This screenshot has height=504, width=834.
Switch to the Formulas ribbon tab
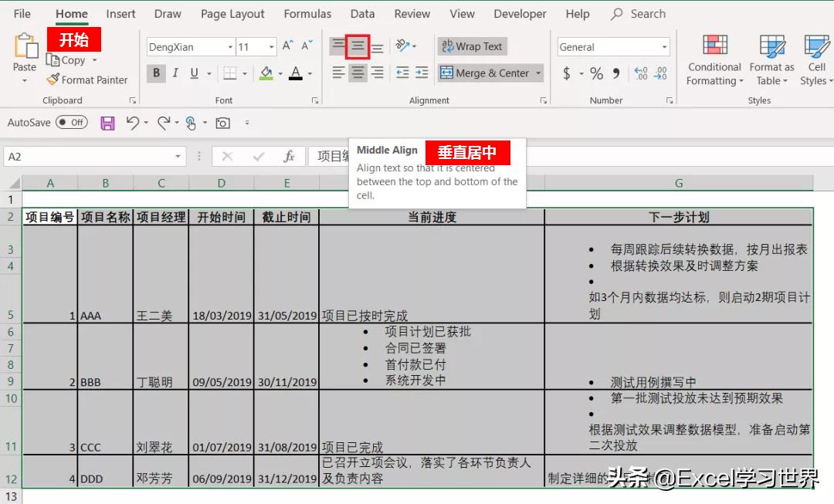[x=307, y=13]
